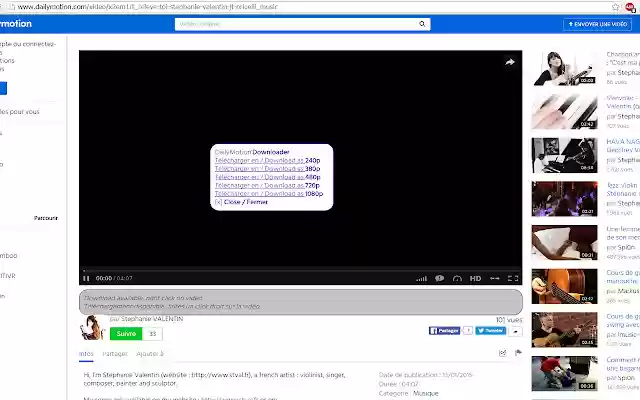Switch to the Partager tab
The image size is (640, 400).
pyautogui.click(x=114, y=353)
